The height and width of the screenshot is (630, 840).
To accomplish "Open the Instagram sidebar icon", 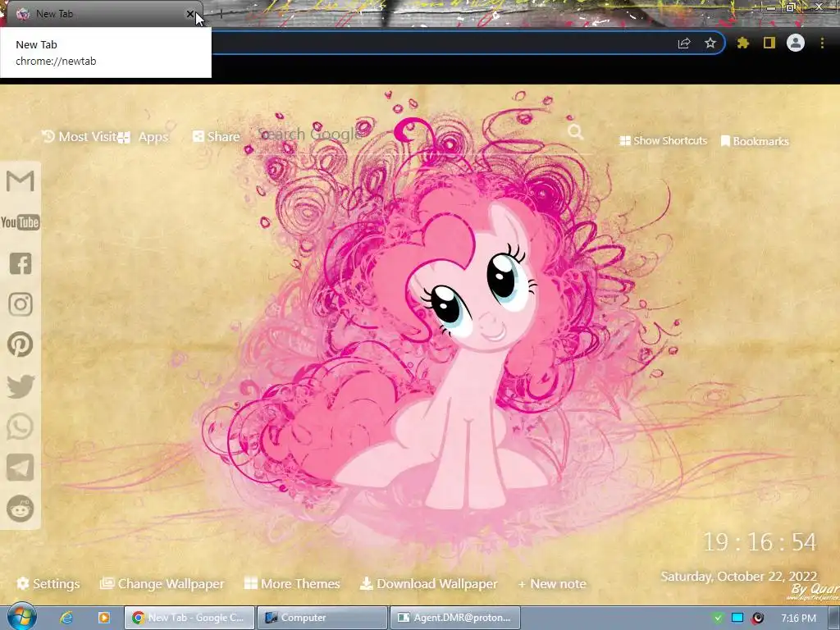I will coord(21,304).
